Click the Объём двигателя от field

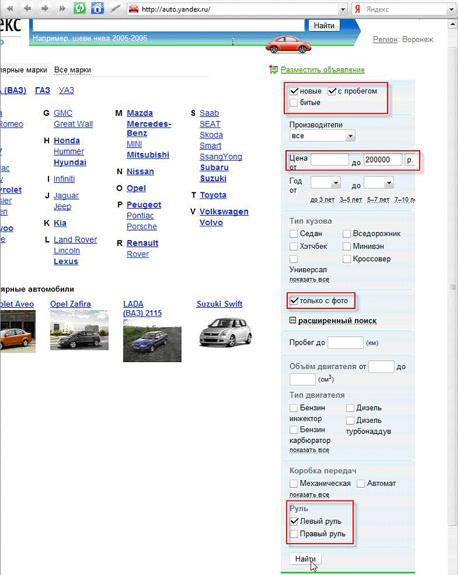tap(381, 366)
